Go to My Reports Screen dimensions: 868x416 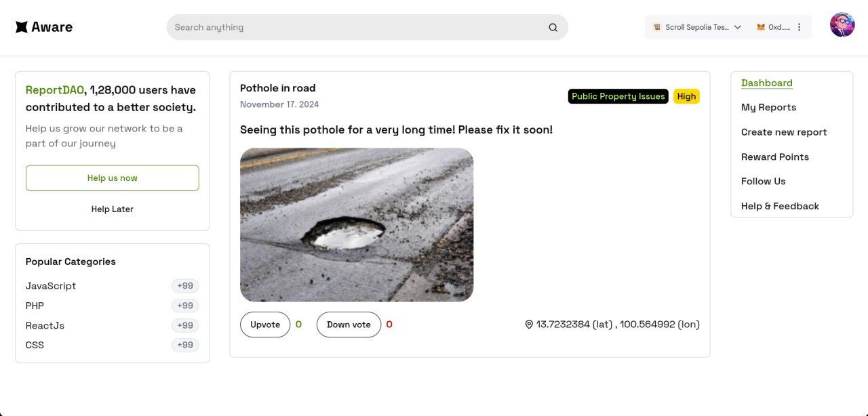pos(768,107)
